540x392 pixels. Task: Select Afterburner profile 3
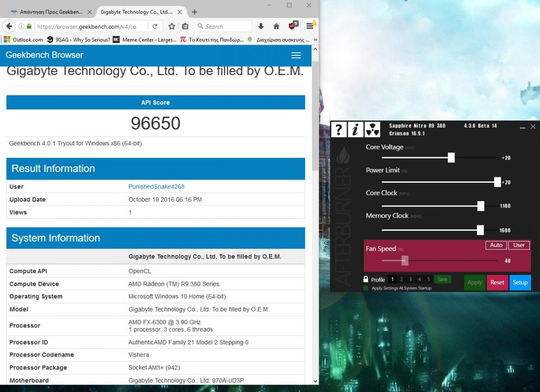[x=410, y=279]
